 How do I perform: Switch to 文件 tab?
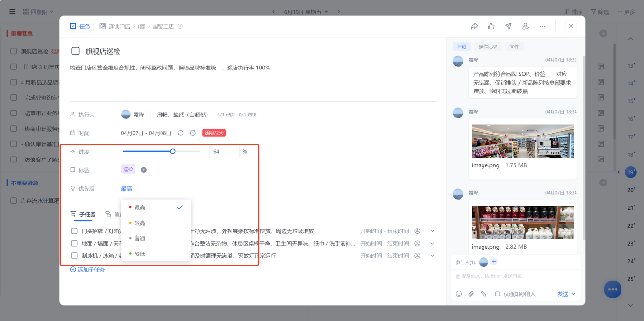pos(514,46)
